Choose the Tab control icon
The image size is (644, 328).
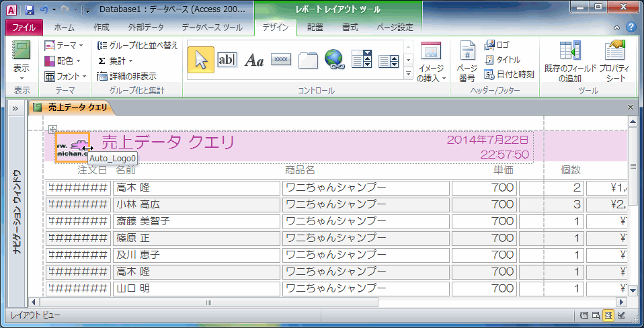[308, 60]
